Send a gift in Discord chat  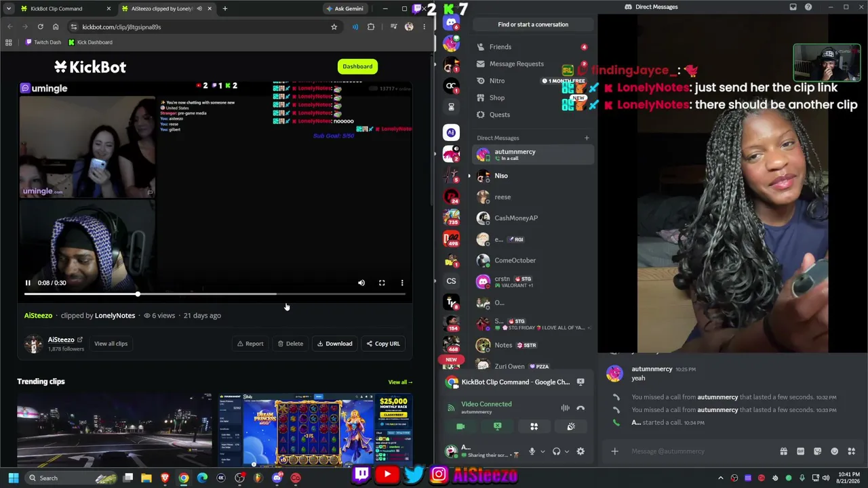point(783,451)
